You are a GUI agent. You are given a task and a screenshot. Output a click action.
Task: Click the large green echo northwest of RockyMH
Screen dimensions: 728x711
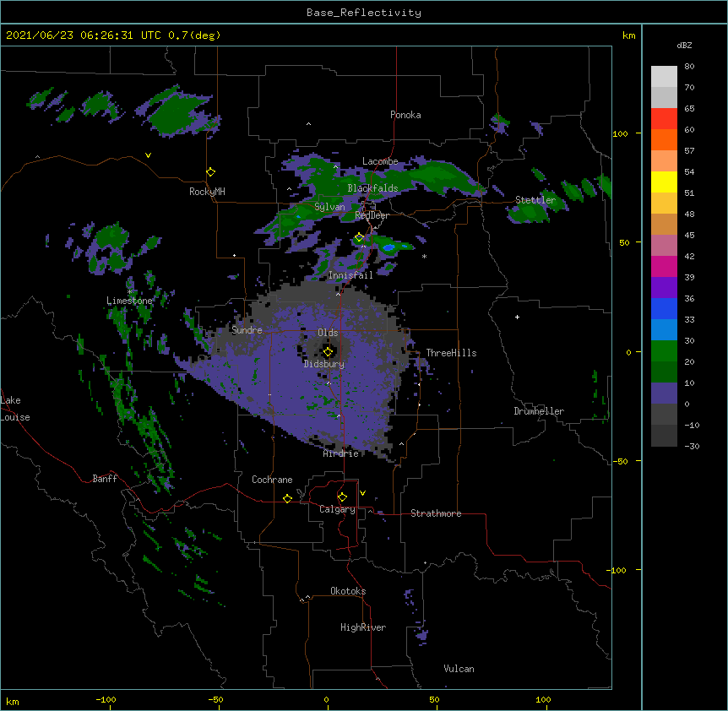[177, 113]
